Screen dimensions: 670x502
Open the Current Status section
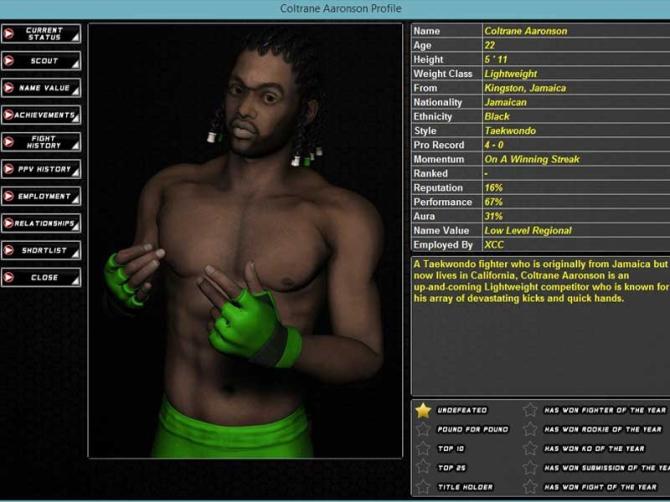tap(41, 34)
